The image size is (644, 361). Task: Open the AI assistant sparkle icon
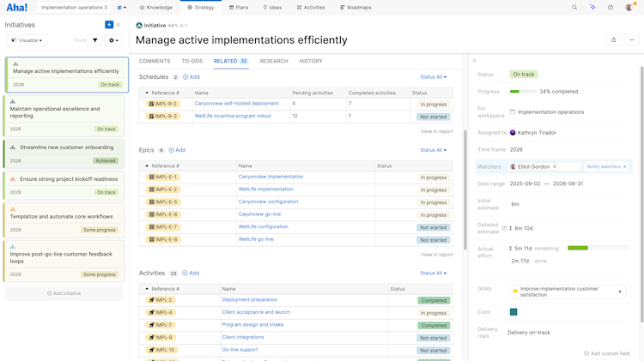(592, 8)
